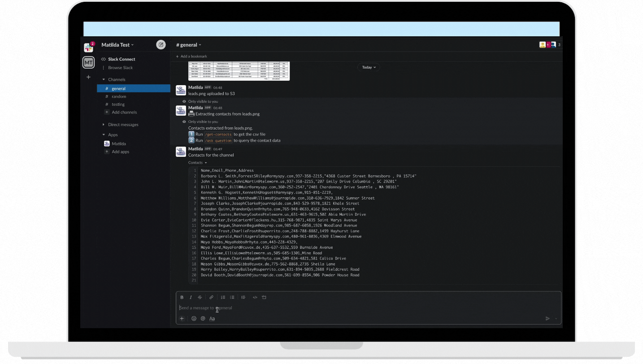Click Add apps
643x364 pixels.
pos(117,152)
